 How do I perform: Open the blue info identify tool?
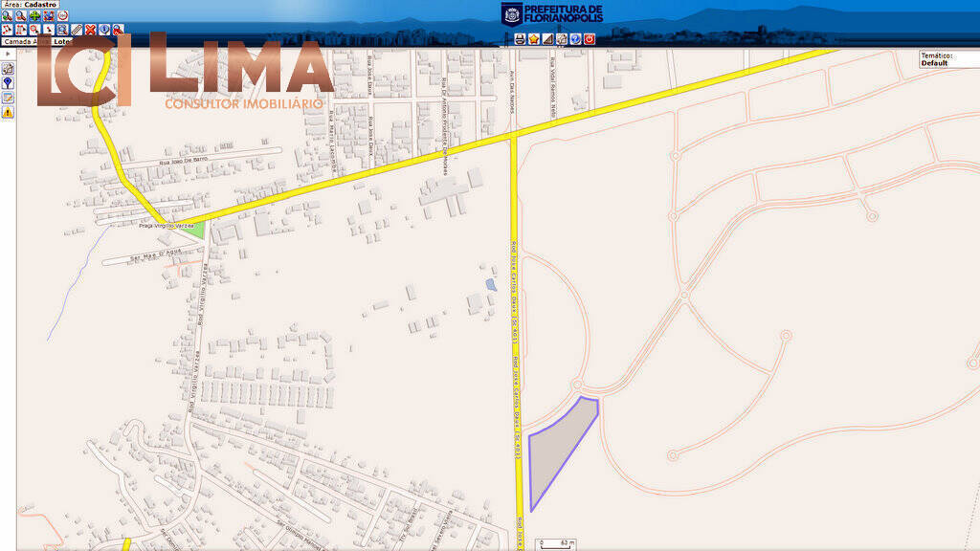103,30
